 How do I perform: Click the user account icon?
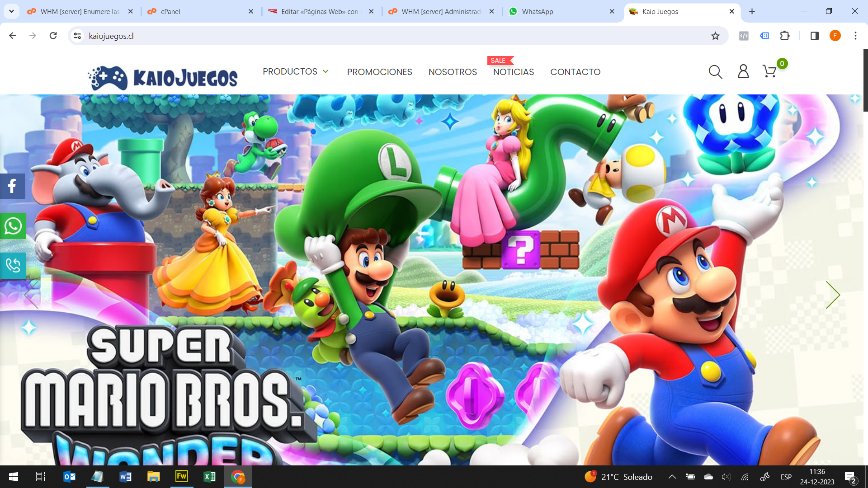[743, 71]
